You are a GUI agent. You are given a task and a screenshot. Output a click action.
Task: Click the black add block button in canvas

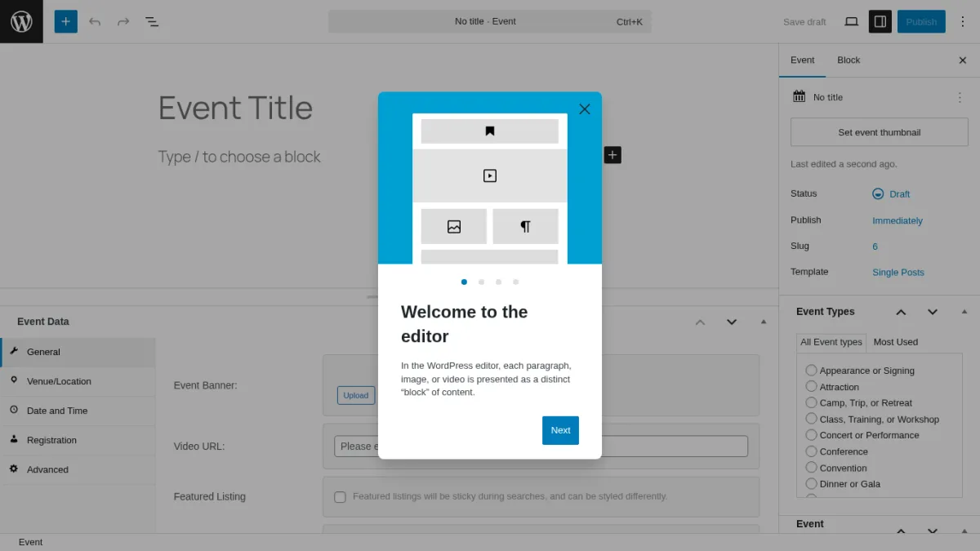pos(612,154)
